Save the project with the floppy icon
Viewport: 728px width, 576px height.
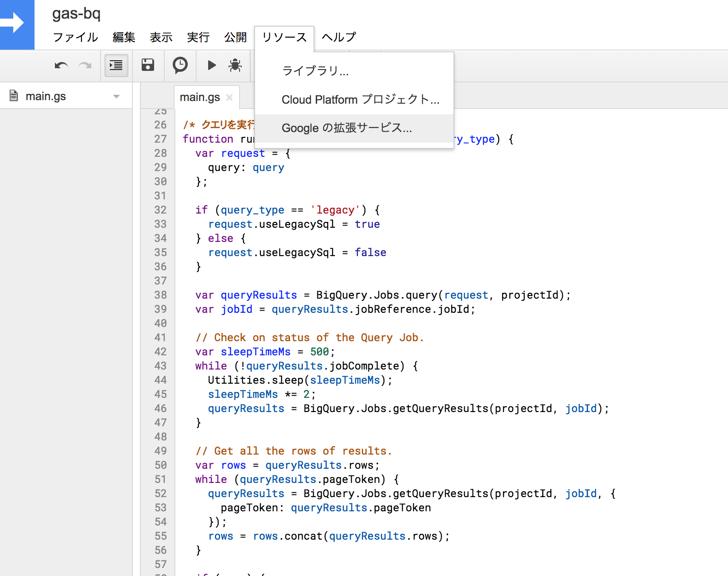pyautogui.click(x=148, y=65)
